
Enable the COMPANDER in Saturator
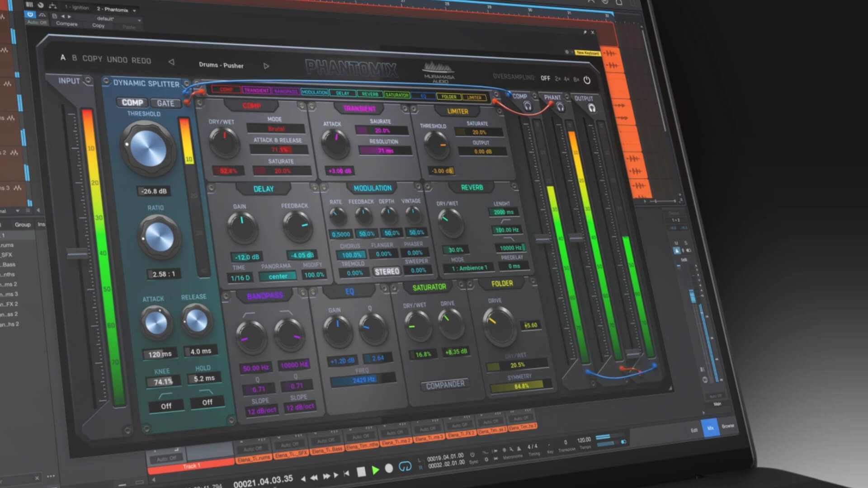(445, 385)
